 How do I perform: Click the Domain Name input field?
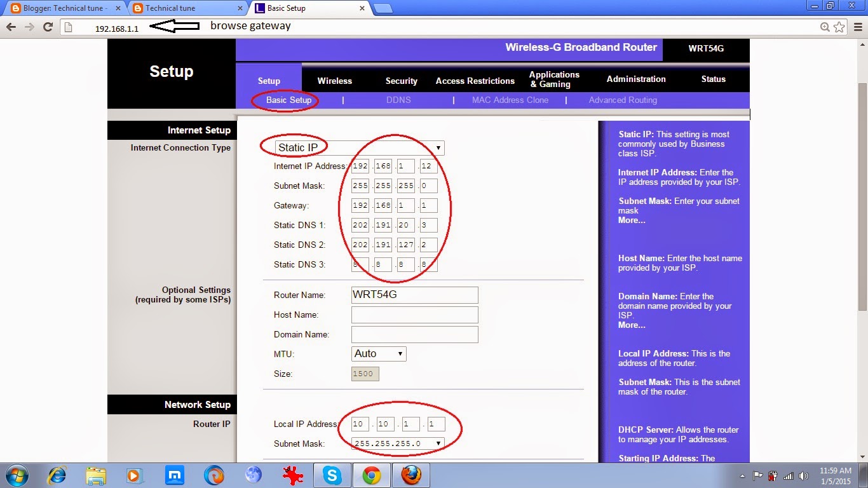click(x=414, y=334)
